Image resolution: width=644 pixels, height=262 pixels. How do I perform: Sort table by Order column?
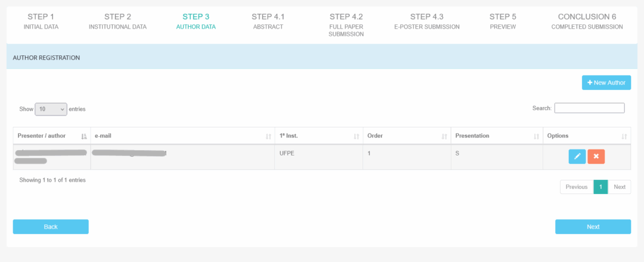[407, 136]
